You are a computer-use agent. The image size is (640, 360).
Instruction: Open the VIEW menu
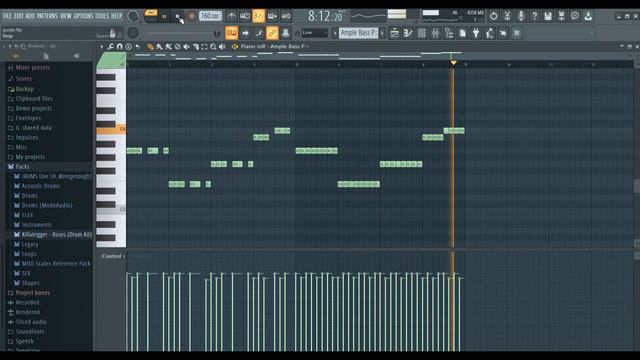click(x=66, y=16)
